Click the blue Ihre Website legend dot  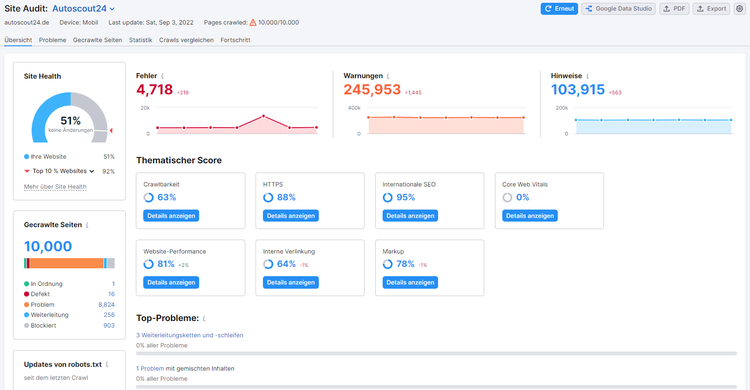27,156
